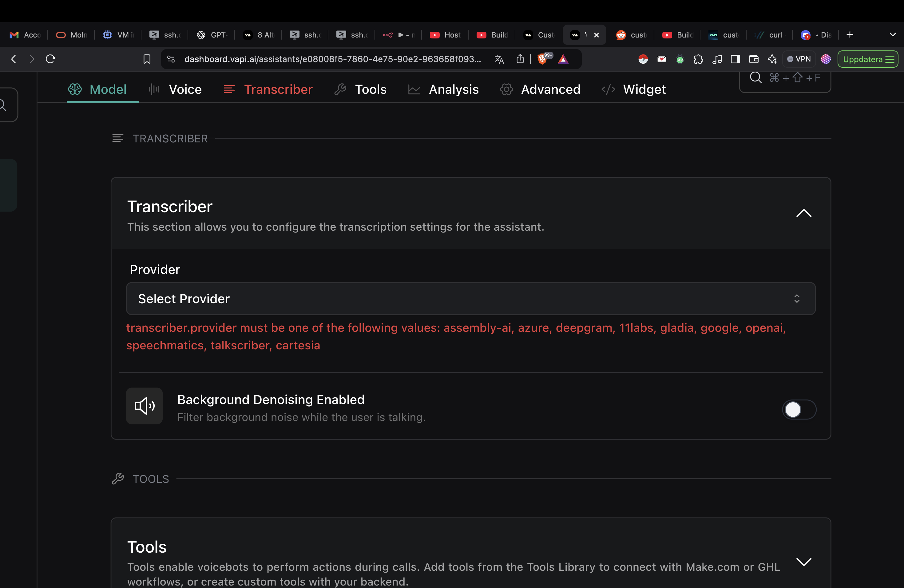Switch to the VM browser tab
Screen dimensions: 904x588
tap(118, 35)
